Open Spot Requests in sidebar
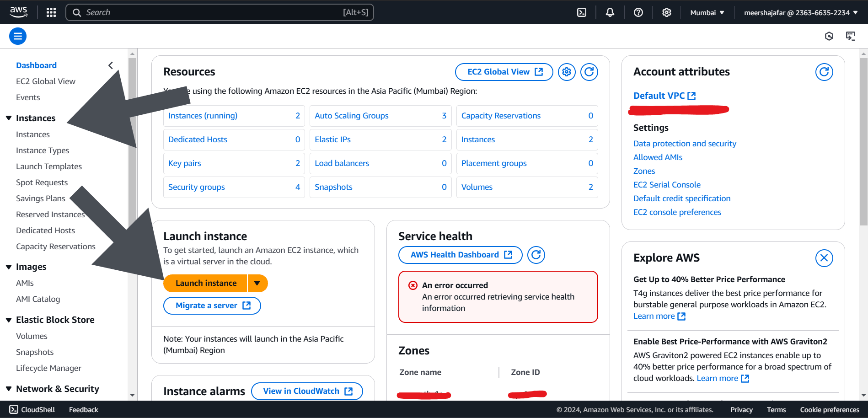Screen dimensions: 868x418 click(42, 182)
